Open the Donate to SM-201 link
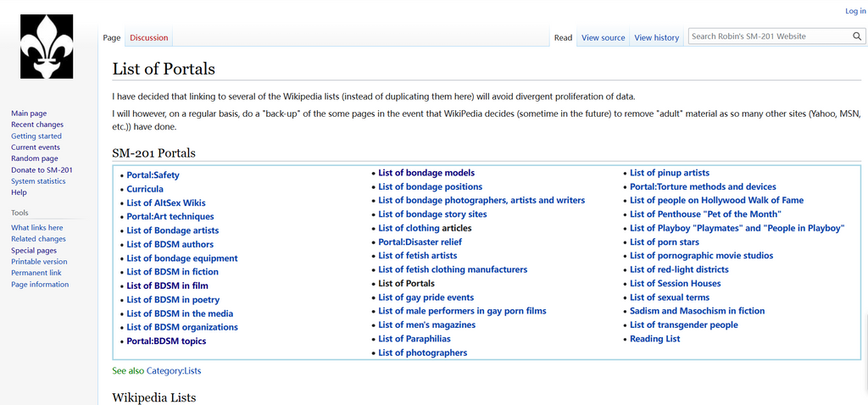The image size is (868, 405). coord(42,170)
